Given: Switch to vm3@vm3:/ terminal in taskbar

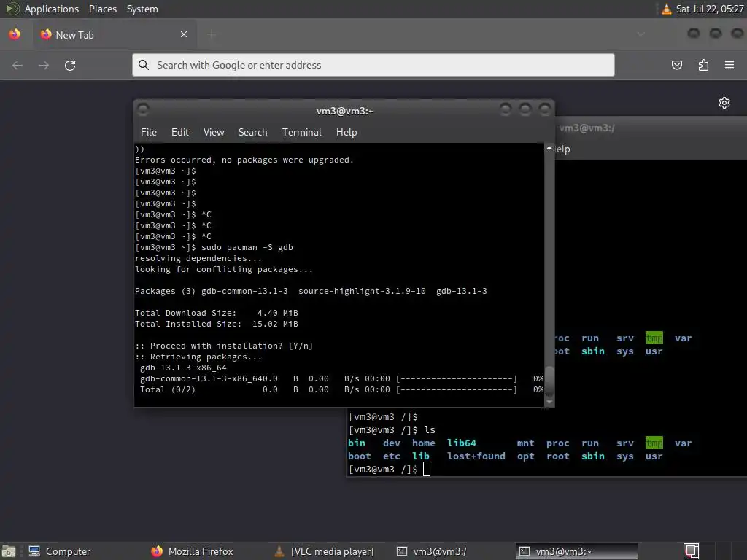Looking at the screenshot, I should (x=432, y=551).
